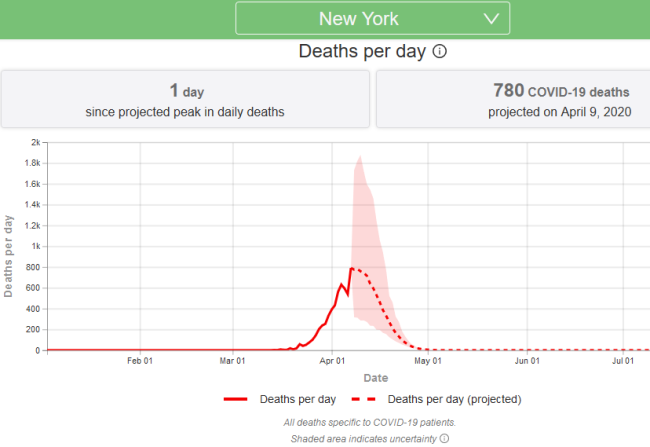The image size is (650, 447).
Task: Click the solid red line legend swatch
Action: [236, 398]
